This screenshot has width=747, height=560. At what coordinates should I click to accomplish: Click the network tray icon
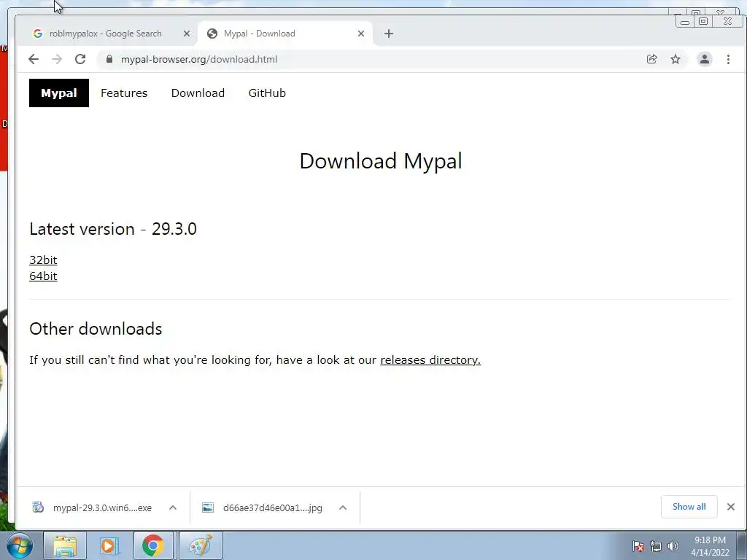click(656, 546)
